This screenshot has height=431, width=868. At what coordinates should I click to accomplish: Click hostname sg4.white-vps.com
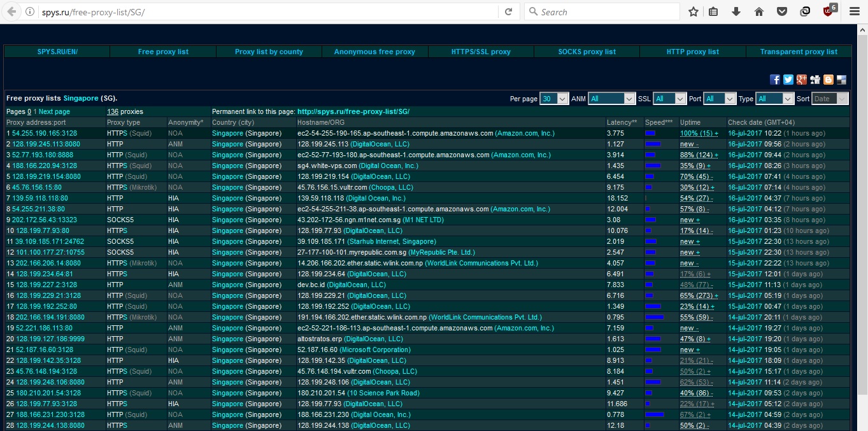pyautogui.click(x=325, y=166)
